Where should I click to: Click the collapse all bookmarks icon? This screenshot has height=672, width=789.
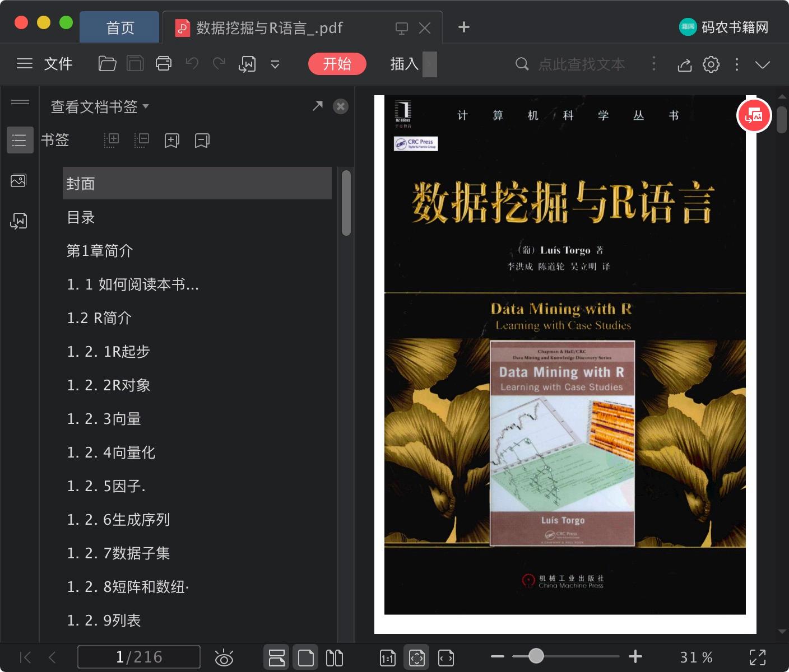tap(142, 140)
